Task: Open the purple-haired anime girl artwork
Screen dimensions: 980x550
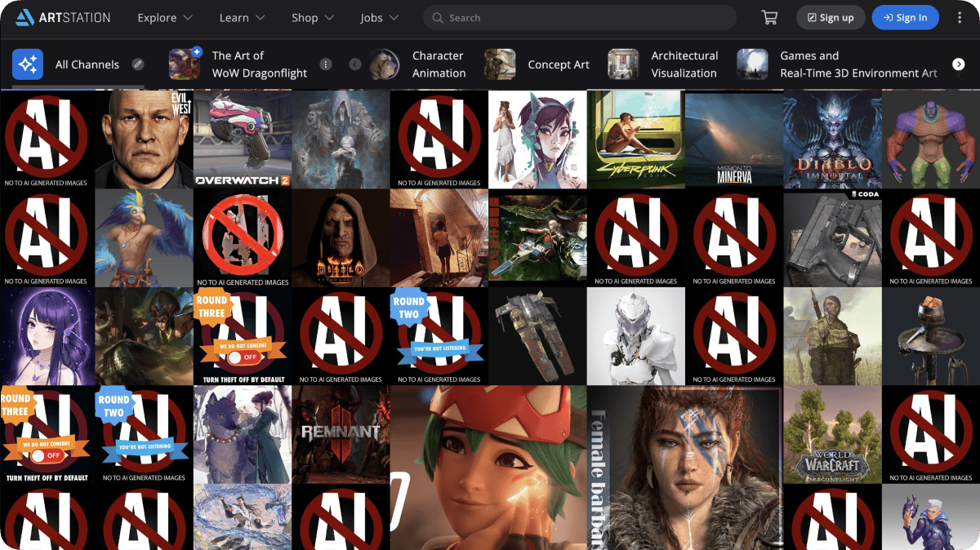Action: click(x=47, y=336)
